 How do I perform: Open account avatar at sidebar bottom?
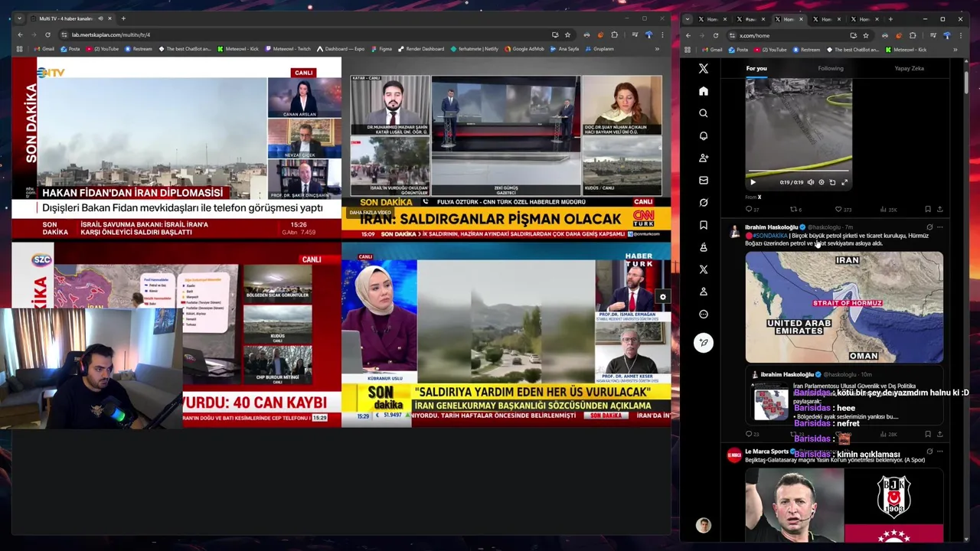[x=703, y=525]
